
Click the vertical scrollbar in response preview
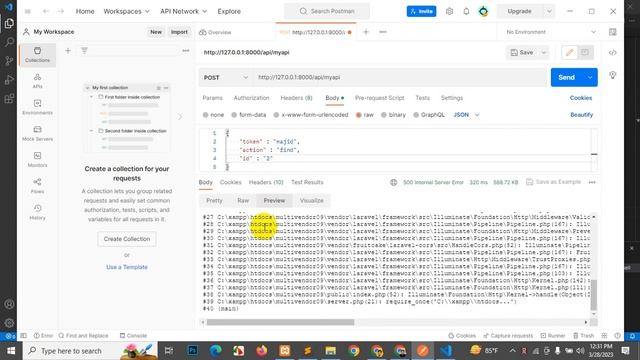[594, 295]
